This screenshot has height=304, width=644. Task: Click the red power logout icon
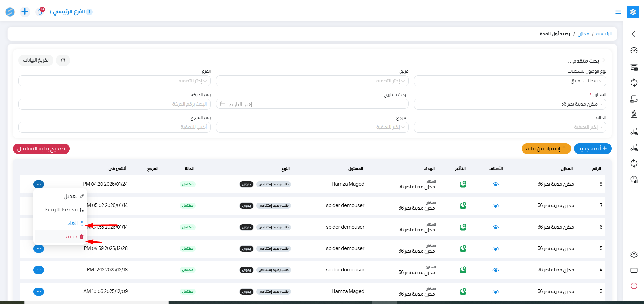click(634, 286)
